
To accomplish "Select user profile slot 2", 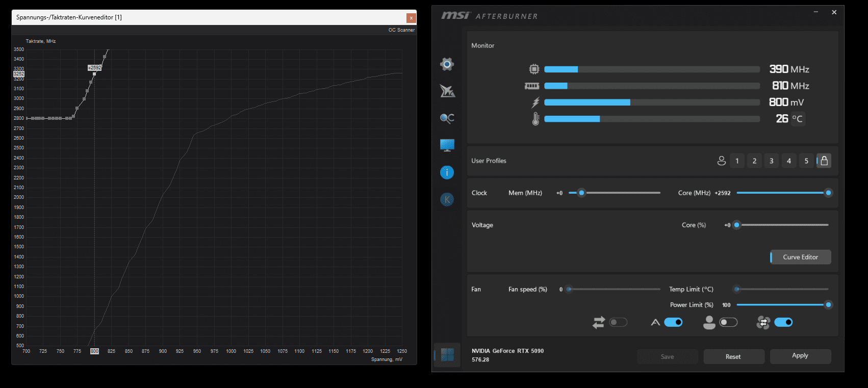I will [x=754, y=161].
